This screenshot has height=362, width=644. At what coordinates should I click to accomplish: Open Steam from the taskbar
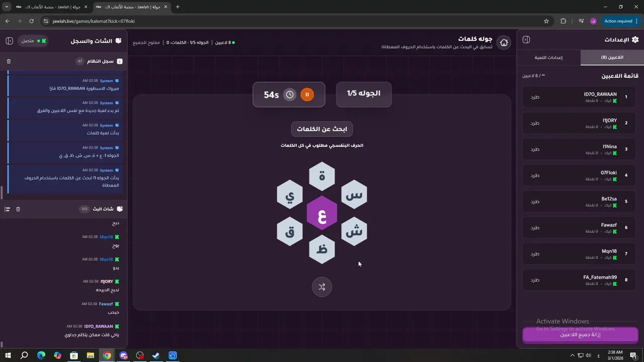[156, 355]
